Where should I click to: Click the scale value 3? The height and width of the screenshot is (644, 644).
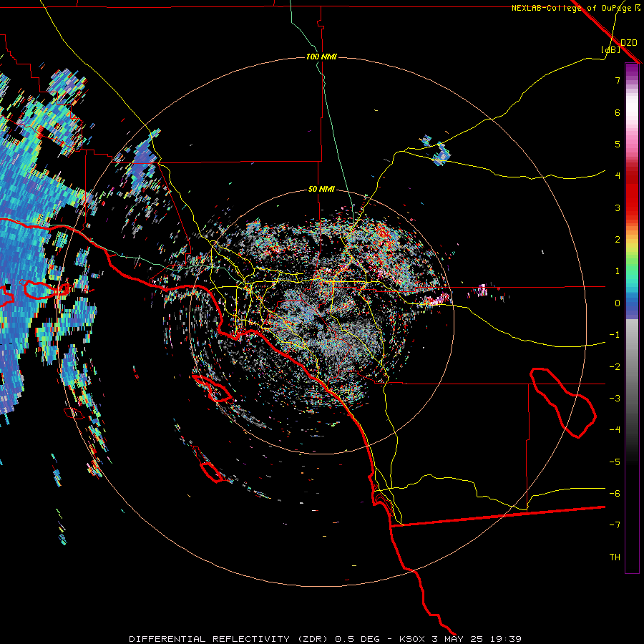click(x=618, y=208)
